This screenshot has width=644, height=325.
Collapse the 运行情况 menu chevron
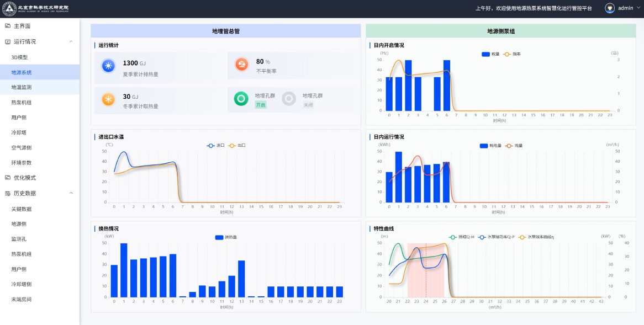coord(71,41)
